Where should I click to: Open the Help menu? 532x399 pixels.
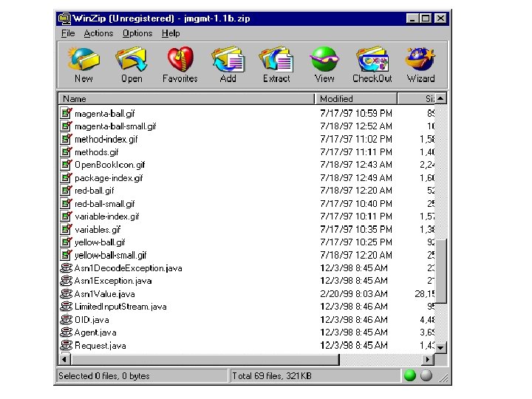click(171, 33)
